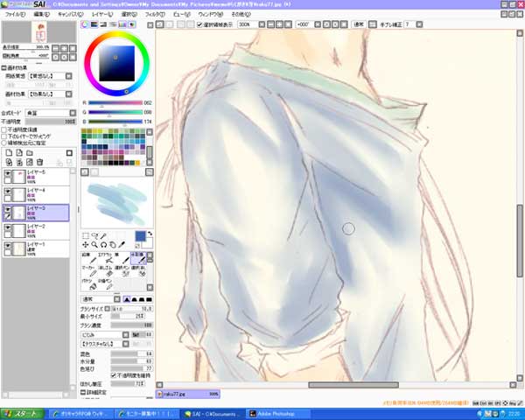This screenshot has width=525, height=420.
Task: Create a new layer folder
Action: click(30, 153)
